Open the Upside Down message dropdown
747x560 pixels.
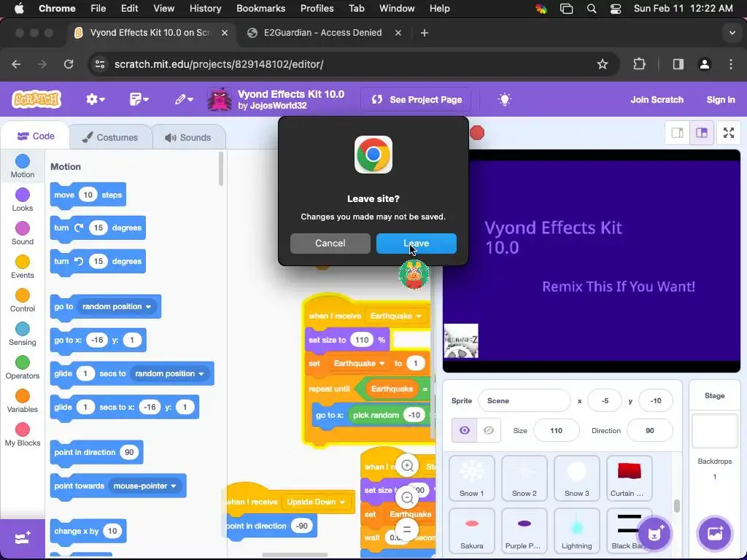[x=316, y=502]
